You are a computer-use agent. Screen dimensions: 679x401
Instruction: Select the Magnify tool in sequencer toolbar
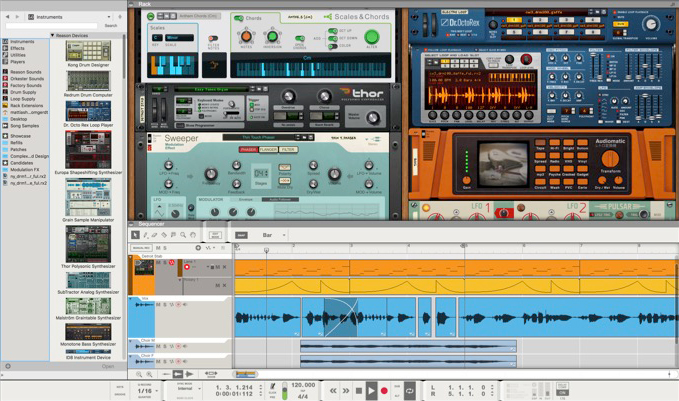pos(183,235)
